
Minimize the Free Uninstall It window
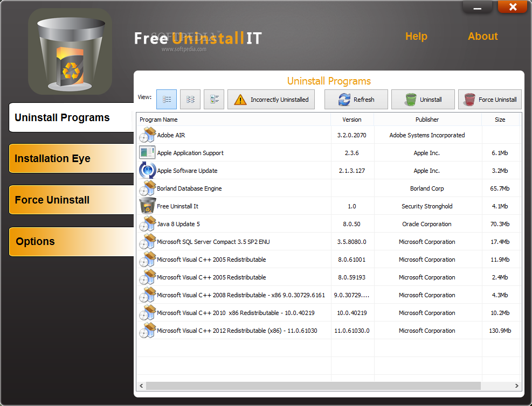(478, 8)
